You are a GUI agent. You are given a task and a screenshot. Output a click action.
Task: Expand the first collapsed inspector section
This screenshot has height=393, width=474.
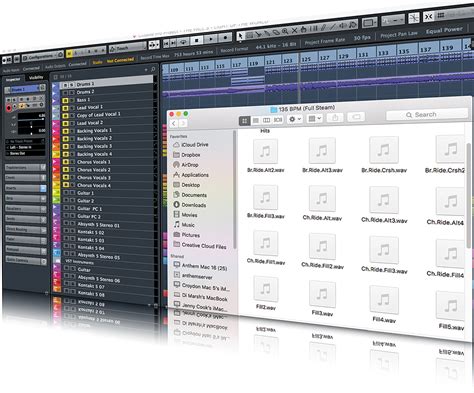point(25,167)
